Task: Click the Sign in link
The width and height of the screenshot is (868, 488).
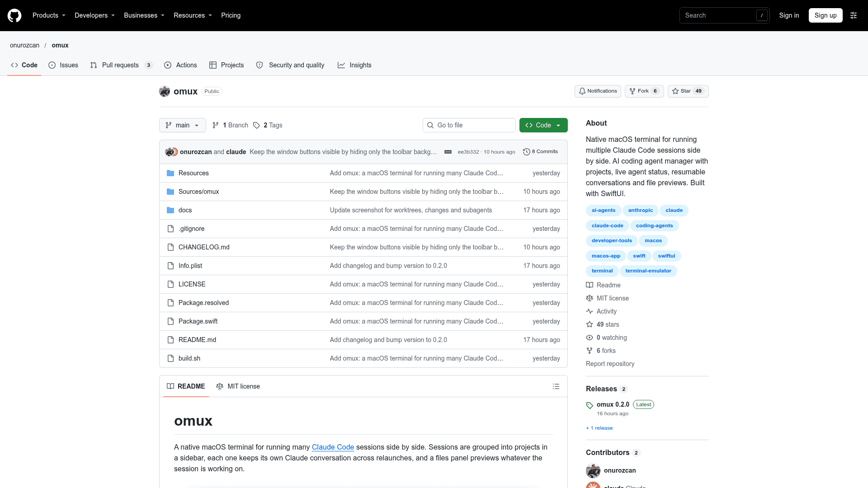Action: 789,15
